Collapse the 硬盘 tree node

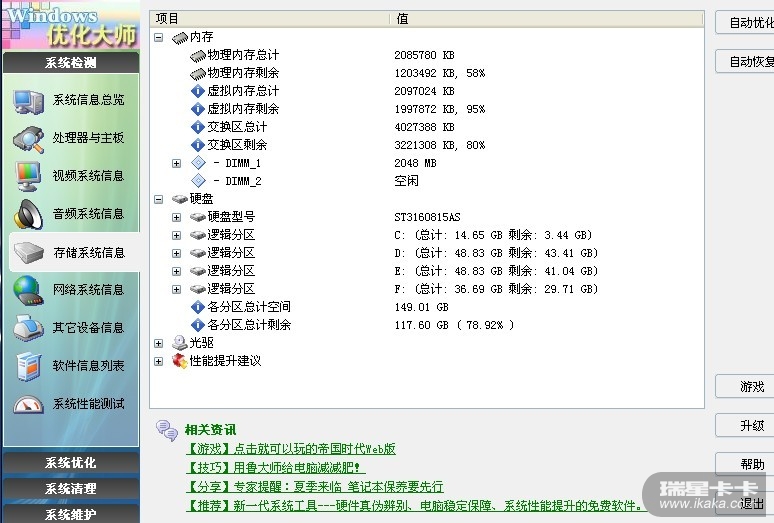coord(158,199)
